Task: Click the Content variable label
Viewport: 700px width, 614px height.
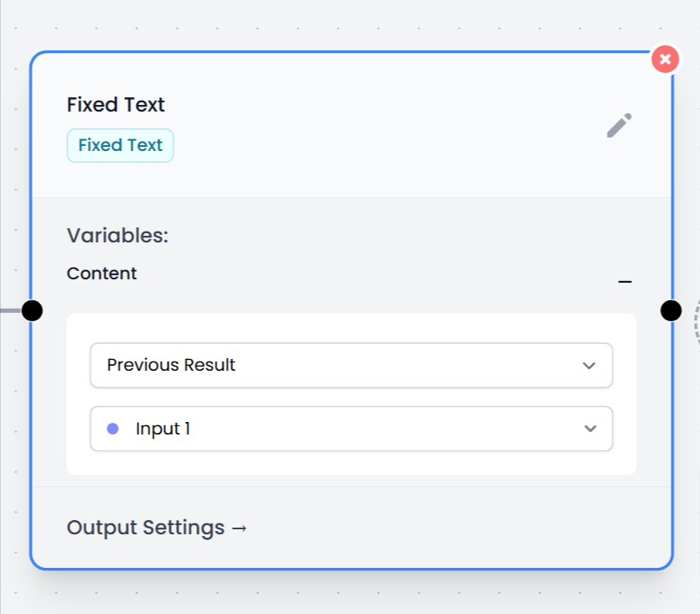Action: (x=101, y=273)
